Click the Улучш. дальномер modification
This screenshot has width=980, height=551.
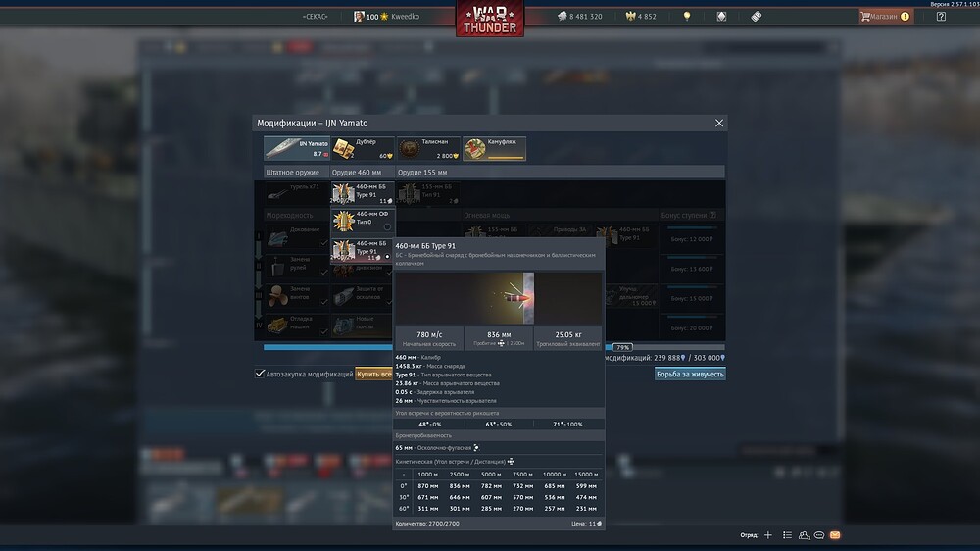click(631, 296)
